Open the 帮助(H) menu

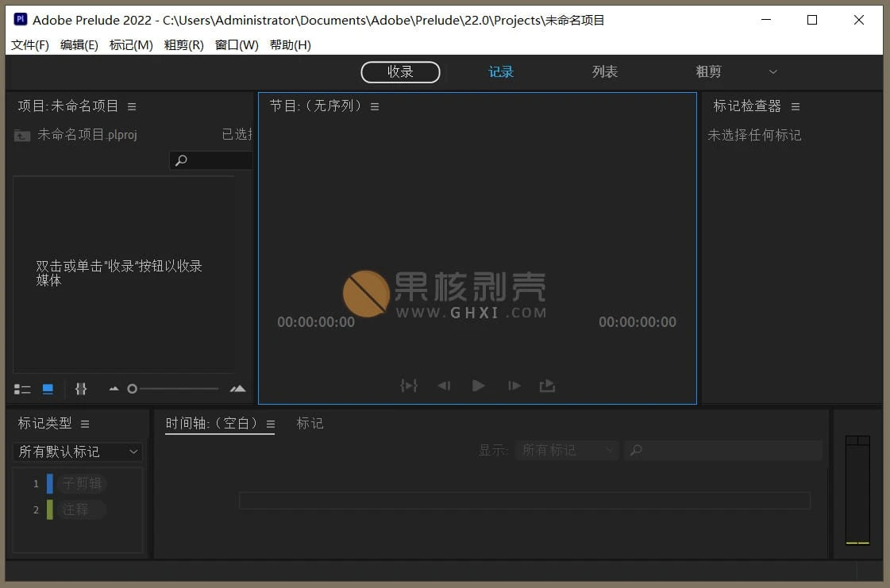tap(290, 45)
